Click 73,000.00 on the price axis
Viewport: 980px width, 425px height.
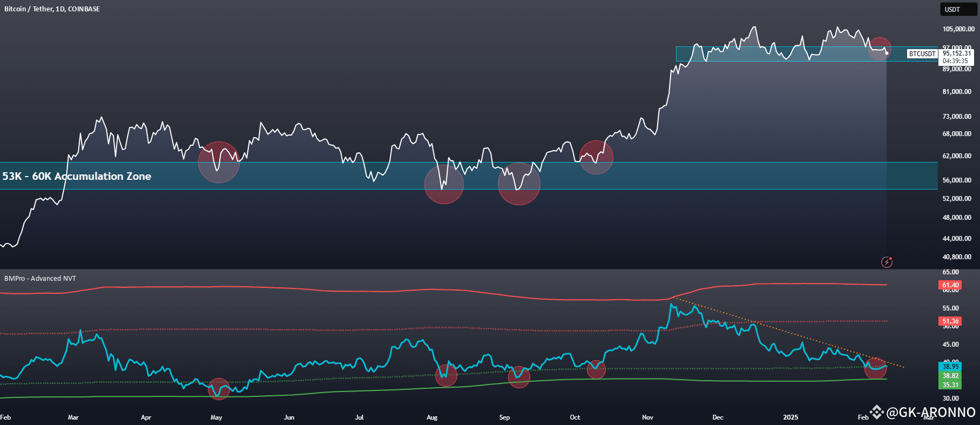[x=957, y=117]
